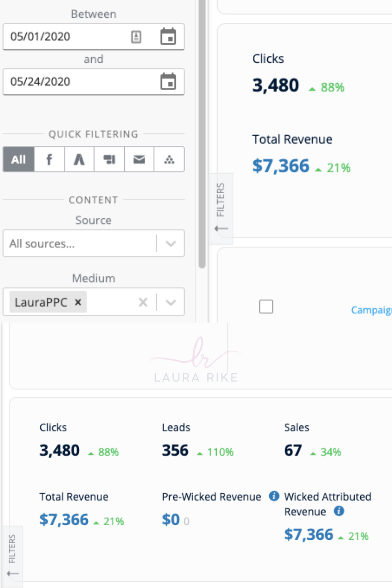The image size is (392, 588).
Task: Click the contact card icon in start date field
Action: tap(136, 37)
